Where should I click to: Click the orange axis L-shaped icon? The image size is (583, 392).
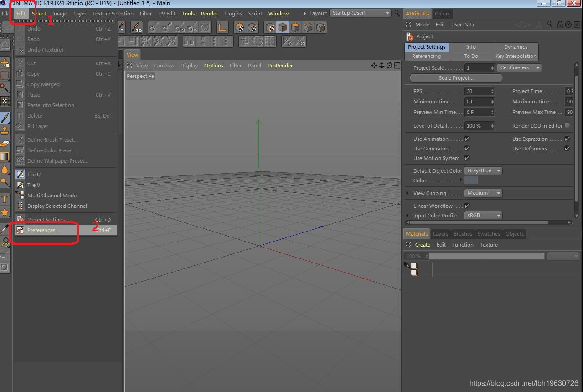point(222,28)
